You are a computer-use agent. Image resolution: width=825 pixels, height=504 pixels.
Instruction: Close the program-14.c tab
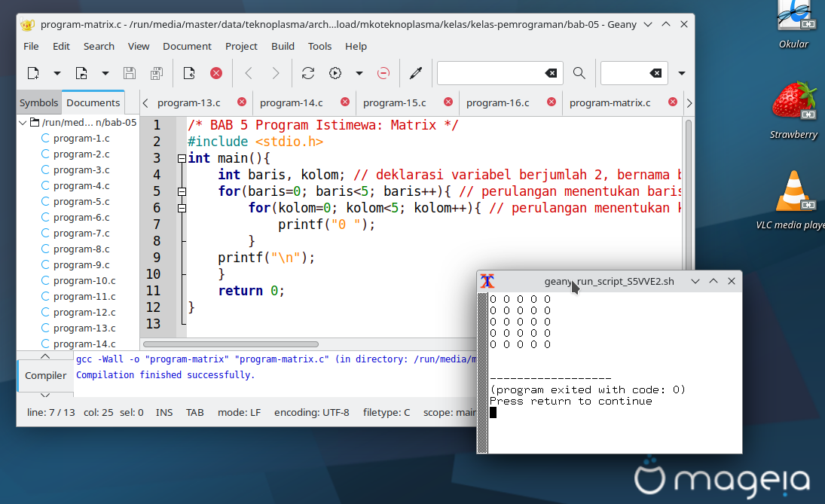tap(344, 102)
